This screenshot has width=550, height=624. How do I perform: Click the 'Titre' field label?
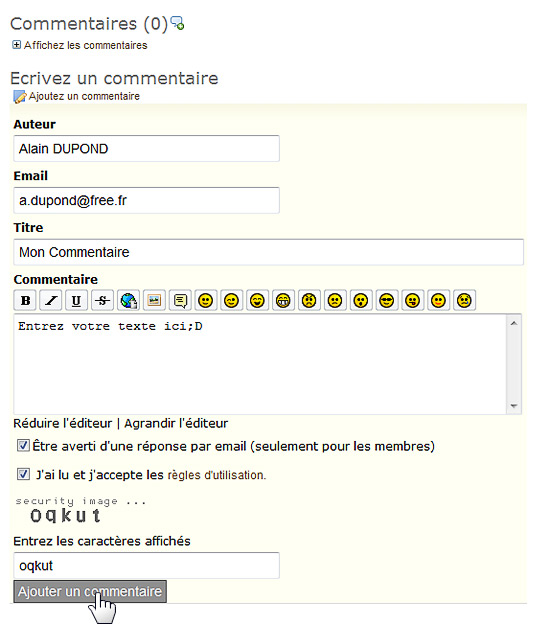click(x=28, y=228)
